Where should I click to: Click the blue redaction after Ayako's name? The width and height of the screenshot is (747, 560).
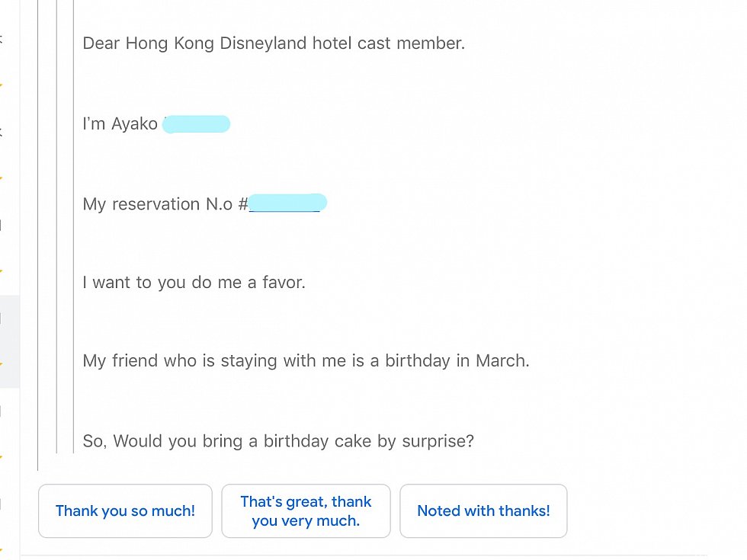[197, 123]
